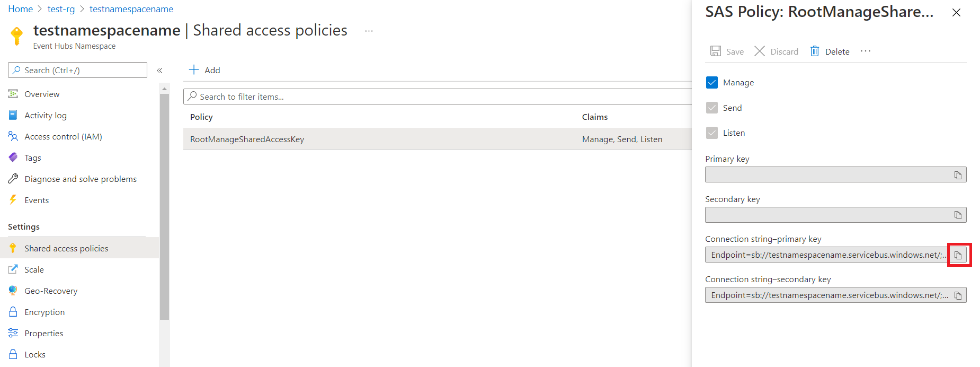This screenshot has width=980, height=367.
Task: Click the Claims column header
Action: pos(595,117)
